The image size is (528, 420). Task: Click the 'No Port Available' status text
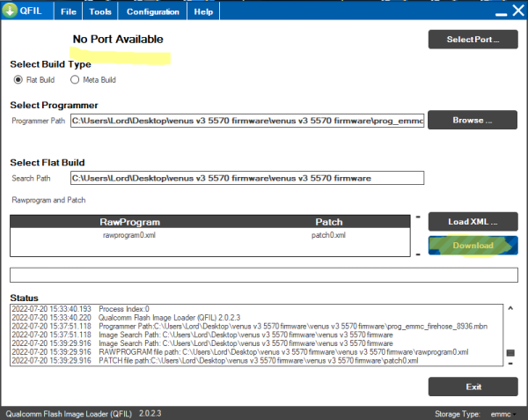click(x=118, y=39)
